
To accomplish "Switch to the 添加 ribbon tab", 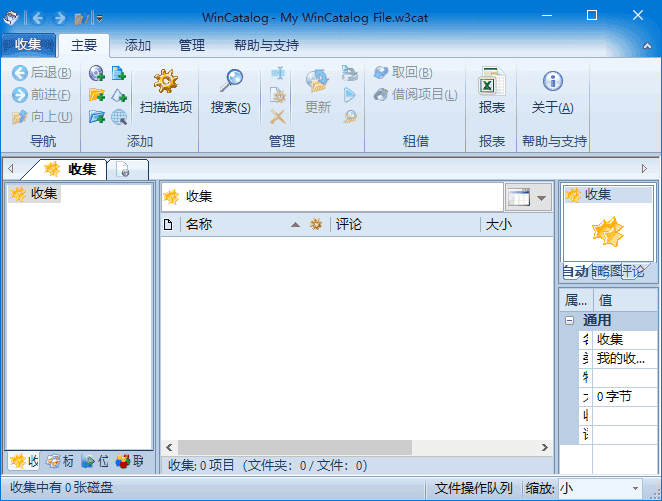I will click(138, 45).
